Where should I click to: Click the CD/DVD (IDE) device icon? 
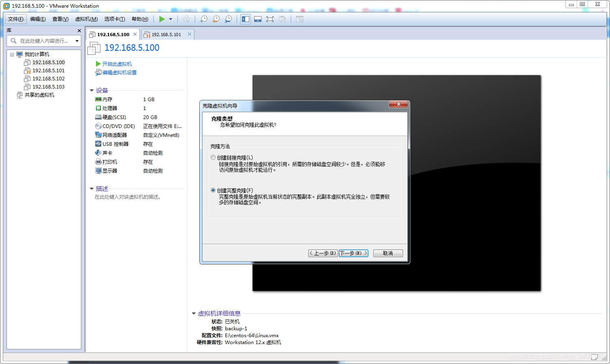[98, 126]
